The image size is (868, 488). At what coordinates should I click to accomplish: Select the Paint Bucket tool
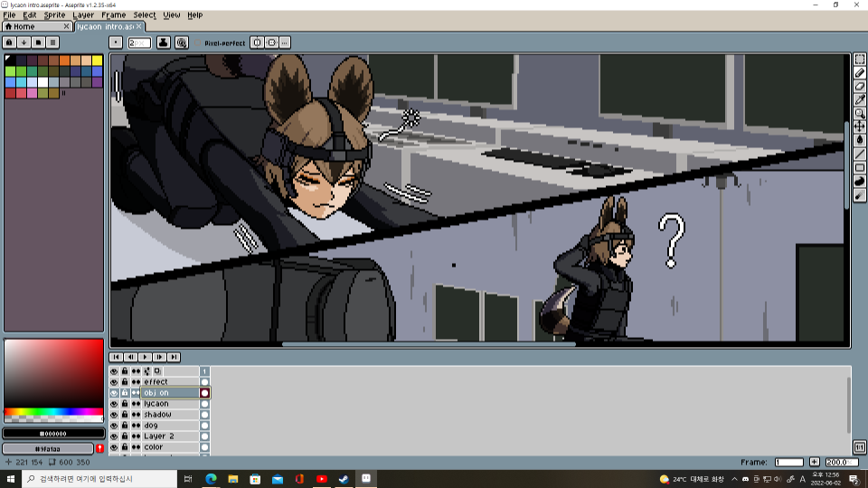click(x=859, y=140)
